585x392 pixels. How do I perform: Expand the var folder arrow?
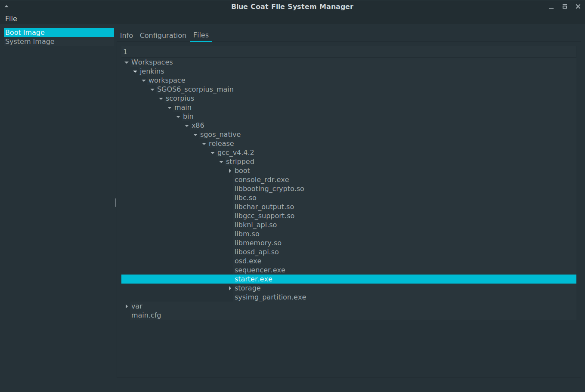[x=127, y=306]
